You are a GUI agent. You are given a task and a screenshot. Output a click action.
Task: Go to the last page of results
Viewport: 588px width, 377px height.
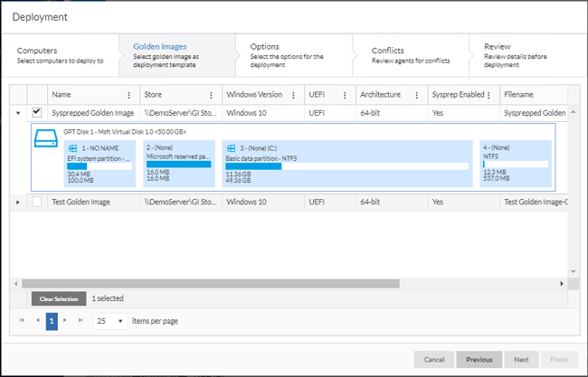click(81, 321)
